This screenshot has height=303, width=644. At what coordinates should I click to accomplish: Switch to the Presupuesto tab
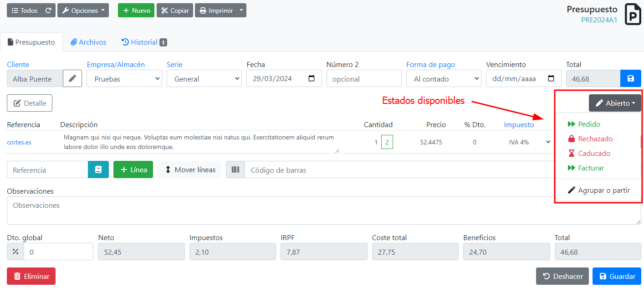(31, 42)
